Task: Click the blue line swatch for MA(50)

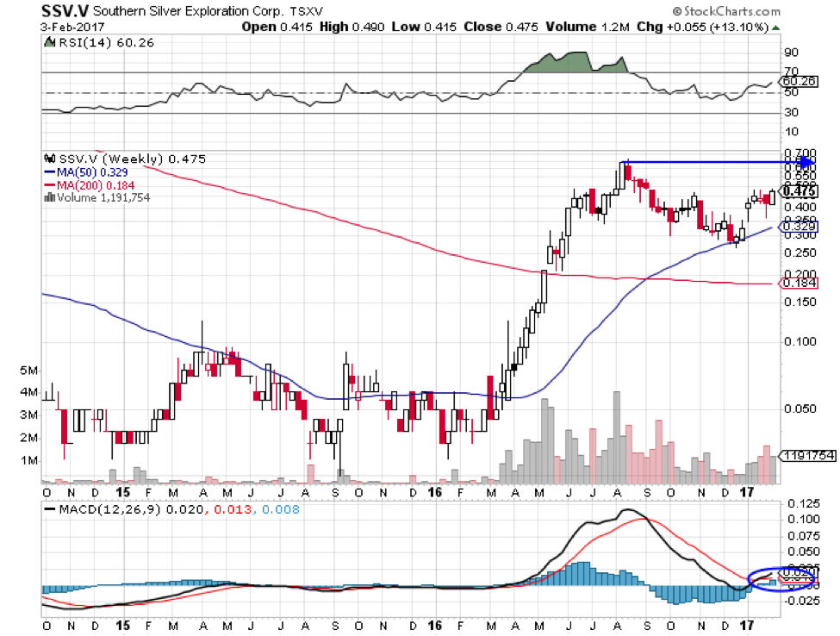Action: point(50,172)
